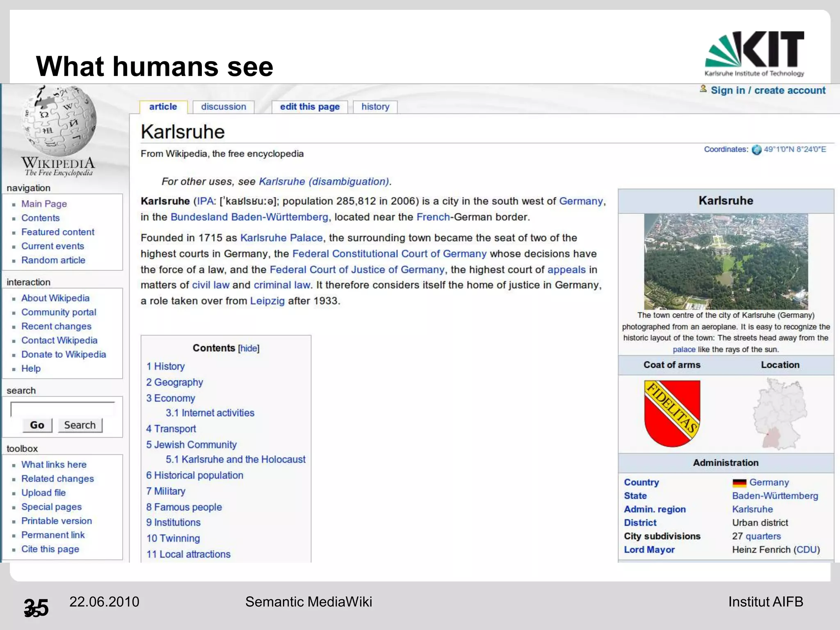This screenshot has width=840, height=630.
Task: Open Printable version link
Action: pos(57,521)
